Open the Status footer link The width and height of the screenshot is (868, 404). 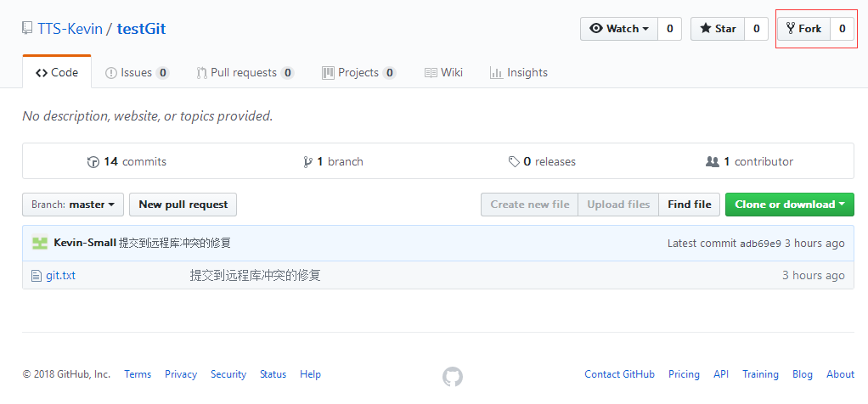pyautogui.click(x=273, y=374)
